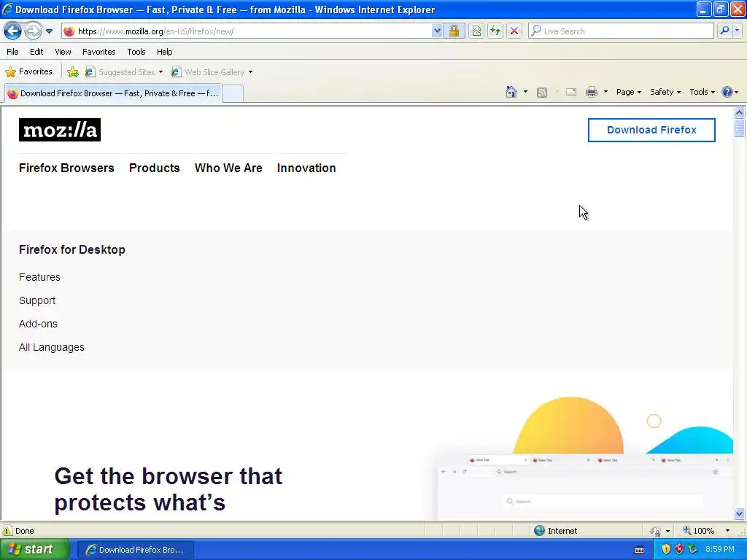Go back with the Back arrow button
The image size is (747, 560).
(x=12, y=31)
